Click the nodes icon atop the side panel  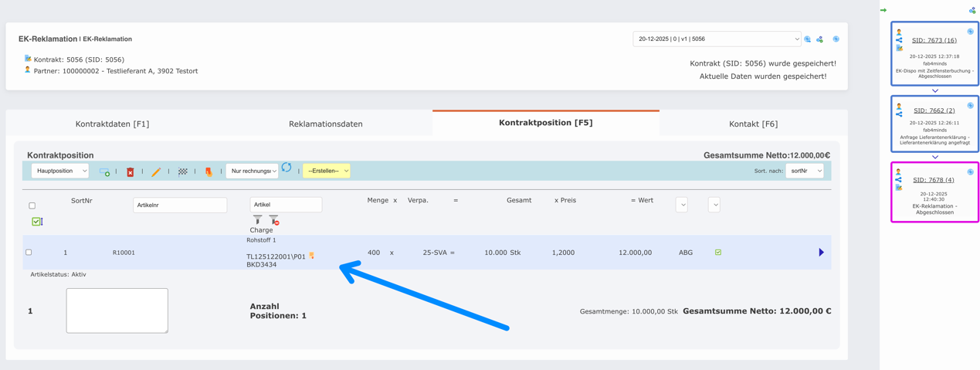(972, 10)
